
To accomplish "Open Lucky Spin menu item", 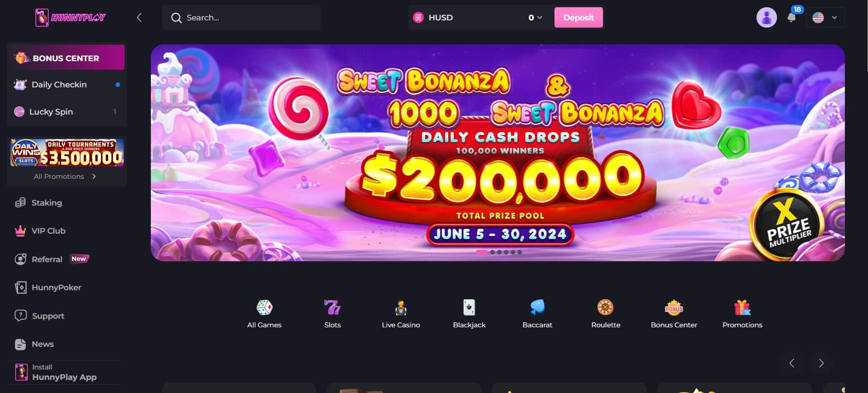I will [x=67, y=112].
